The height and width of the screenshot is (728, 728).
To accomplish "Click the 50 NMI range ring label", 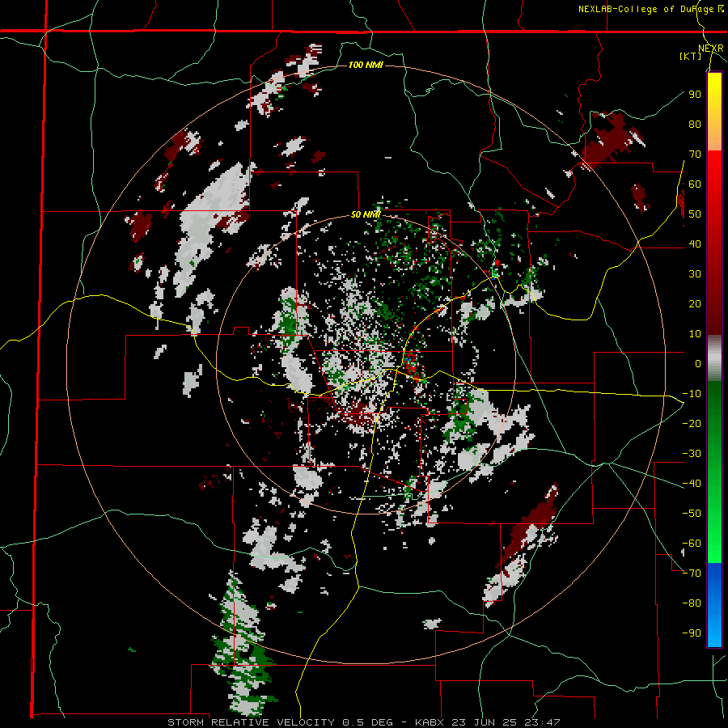I will tap(366, 214).
